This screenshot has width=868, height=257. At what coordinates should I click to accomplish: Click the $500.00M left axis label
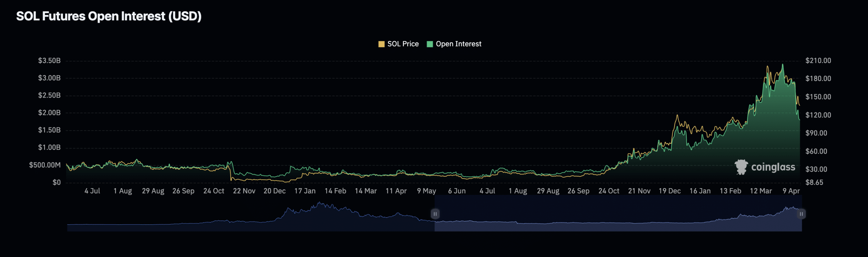(x=45, y=165)
